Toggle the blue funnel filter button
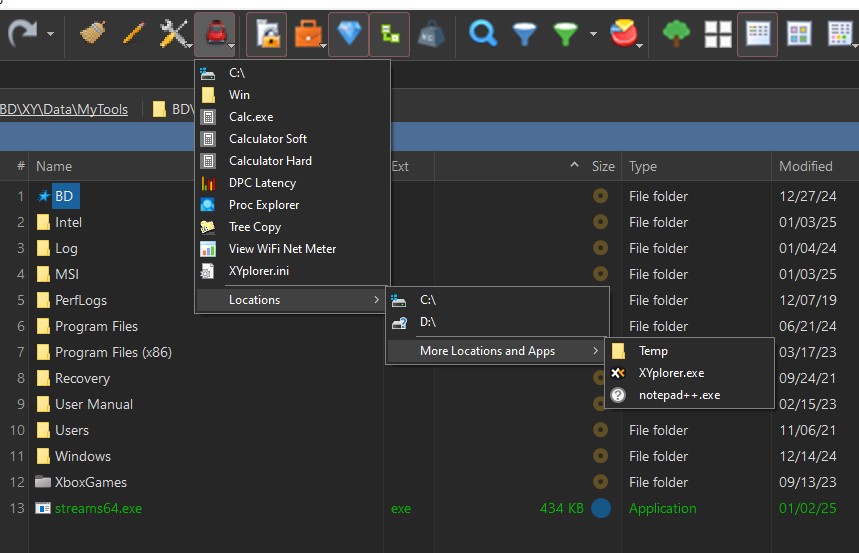Viewport: 859px width, 553px height. [525, 35]
